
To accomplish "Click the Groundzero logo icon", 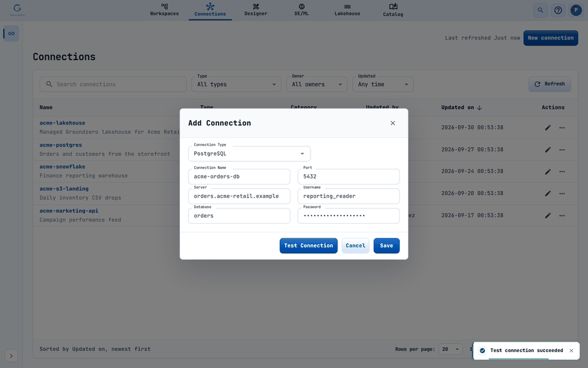I will coord(17,10).
